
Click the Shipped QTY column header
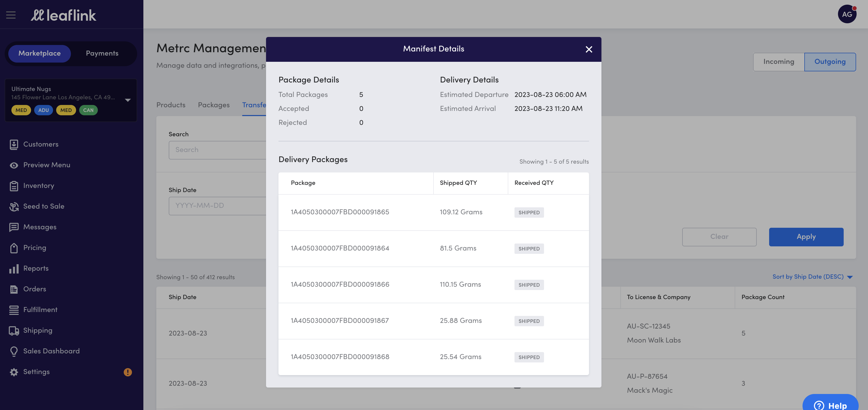(458, 183)
